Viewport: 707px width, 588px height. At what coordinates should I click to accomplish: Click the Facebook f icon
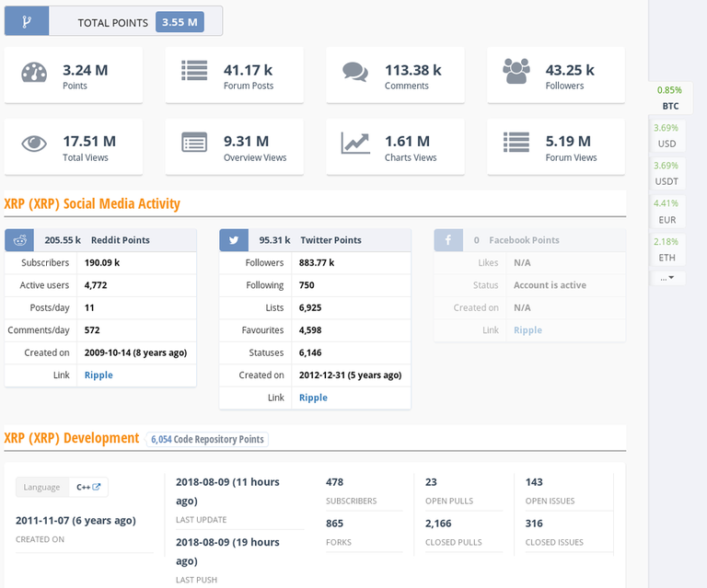pyautogui.click(x=448, y=240)
